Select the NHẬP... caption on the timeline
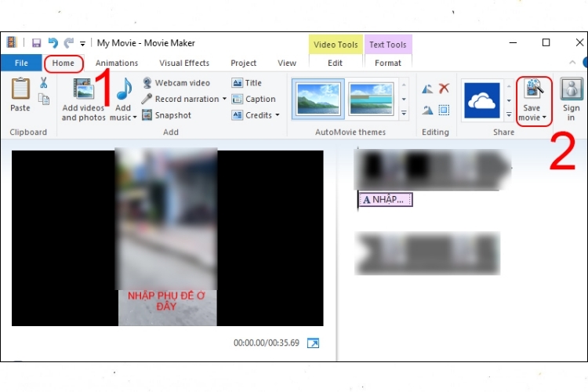The image size is (588, 392). (x=385, y=200)
